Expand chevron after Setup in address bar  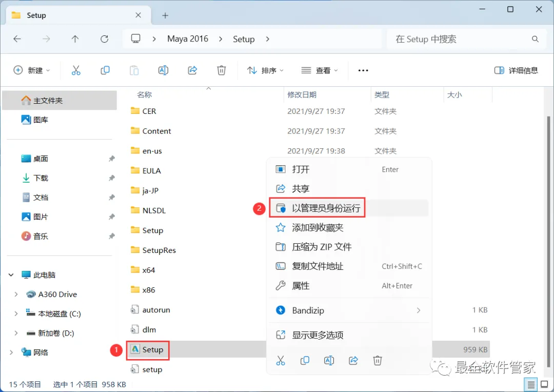pos(267,39)
